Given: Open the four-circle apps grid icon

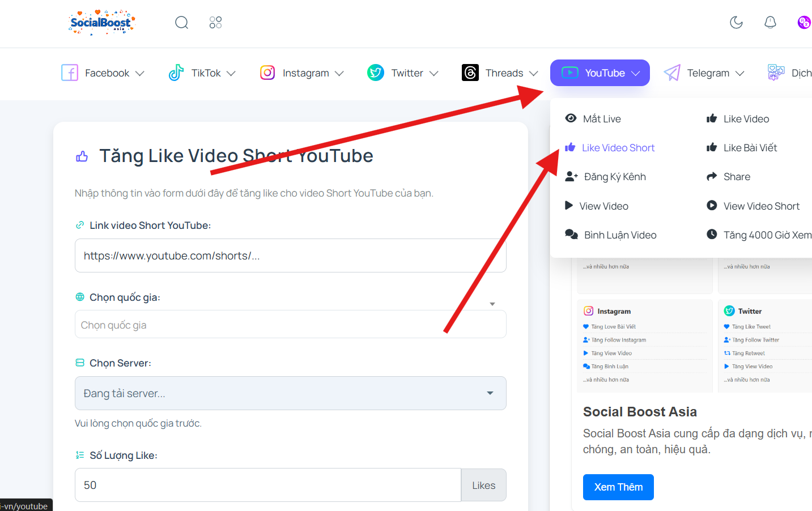Looking at the screenshot, I should pos(215,23).
